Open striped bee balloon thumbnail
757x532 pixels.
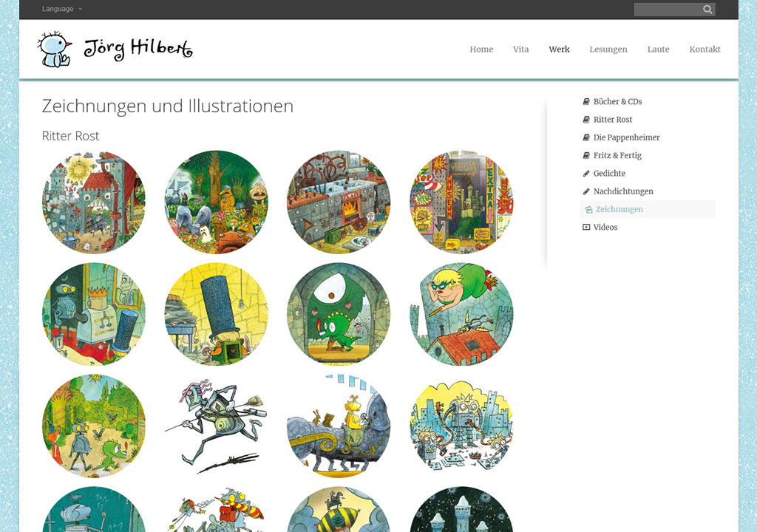click(339, 509)
